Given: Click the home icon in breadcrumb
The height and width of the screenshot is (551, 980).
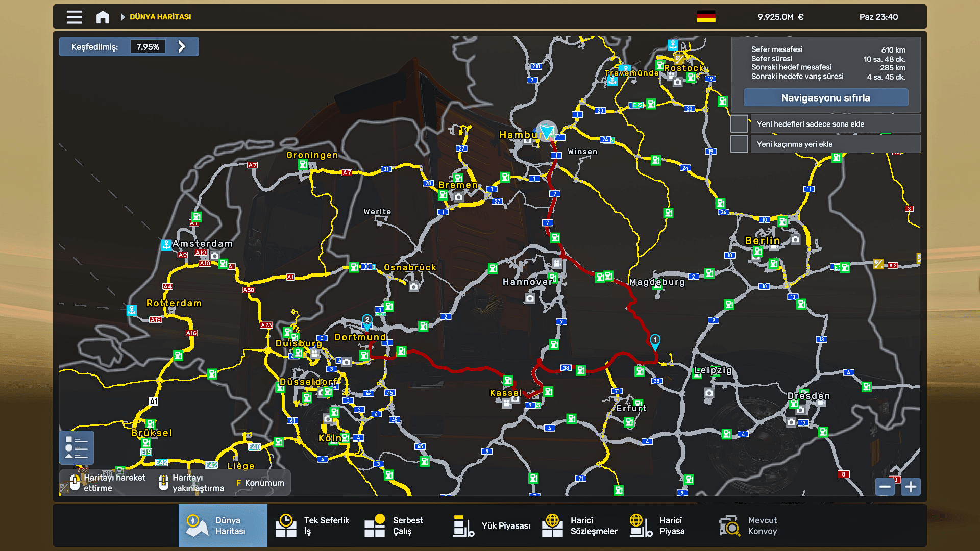Looking at the screenshot, I should click(x=103, y=17).
